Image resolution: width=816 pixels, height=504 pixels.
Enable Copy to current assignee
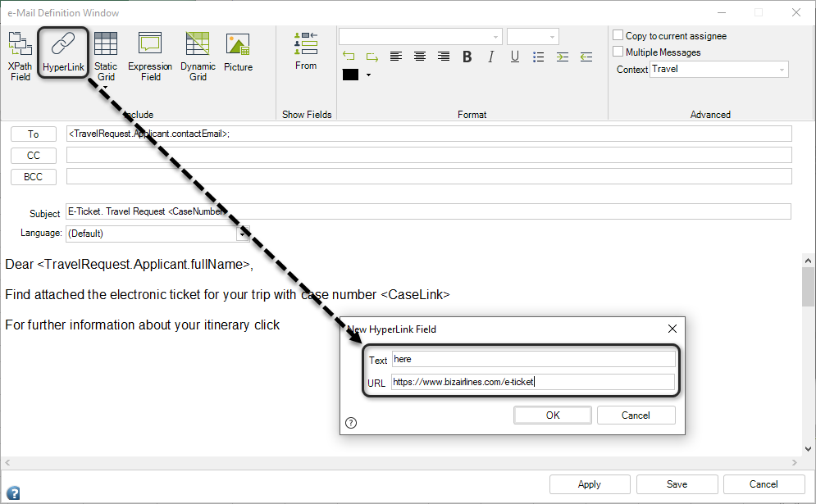click(x=618, y=35)
